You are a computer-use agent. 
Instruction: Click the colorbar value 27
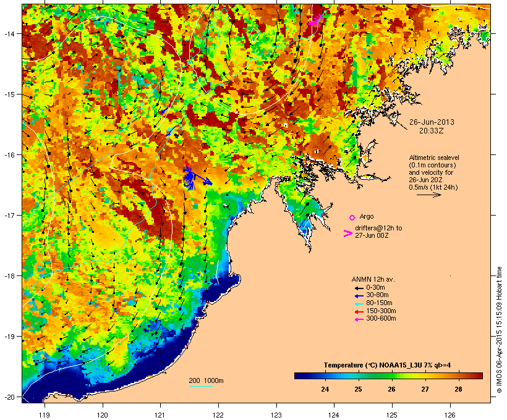coord(425,389)
